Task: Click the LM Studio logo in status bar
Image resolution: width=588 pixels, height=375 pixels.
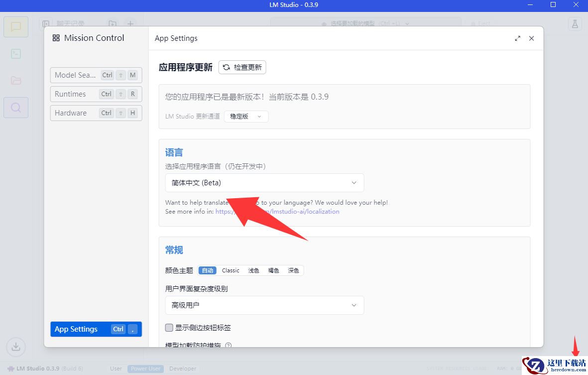Action: [x=10, y=369]
